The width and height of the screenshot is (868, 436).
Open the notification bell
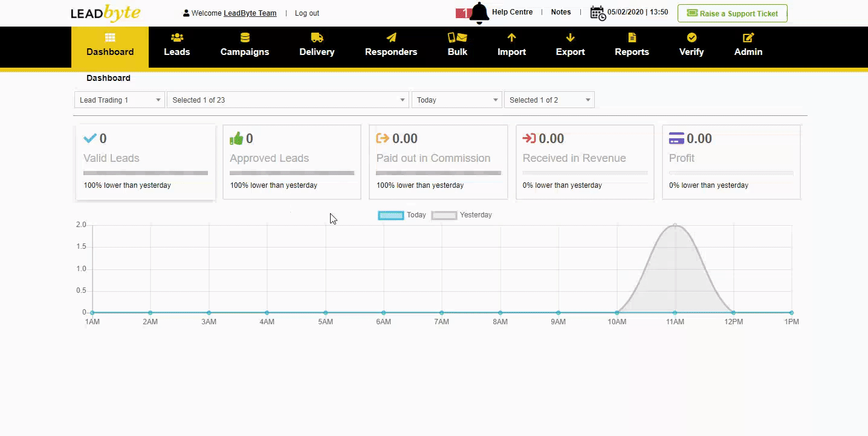479,13
